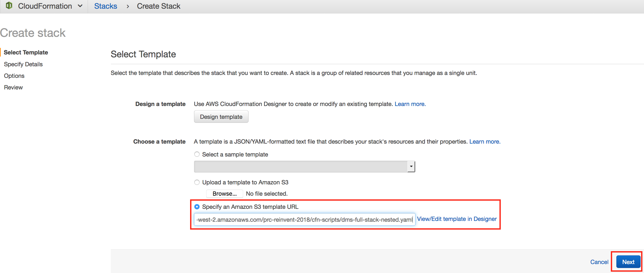Choose the Select a sample template radio
Screen dimensions: 644x273
click(x=197, y=154)
